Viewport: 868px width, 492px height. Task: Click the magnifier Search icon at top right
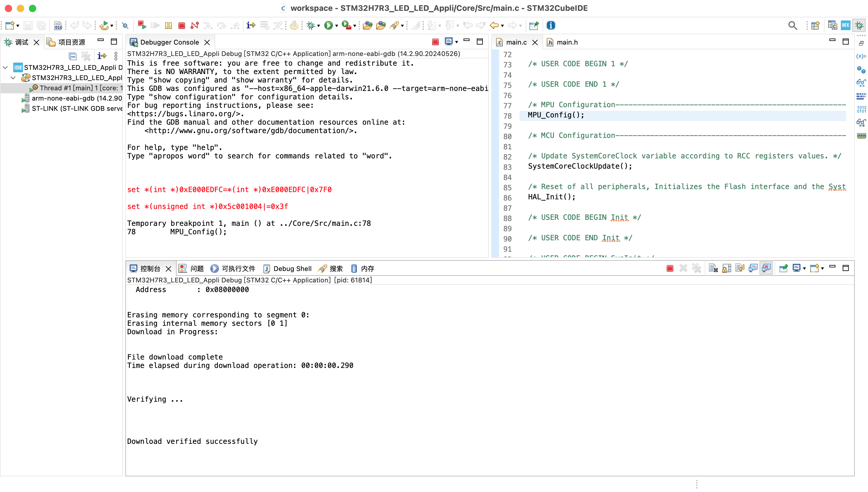tap(793, 25)
